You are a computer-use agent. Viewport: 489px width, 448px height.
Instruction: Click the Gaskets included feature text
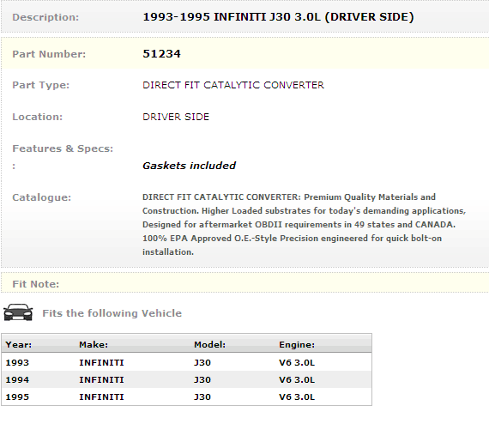click(x=189, y=166)
